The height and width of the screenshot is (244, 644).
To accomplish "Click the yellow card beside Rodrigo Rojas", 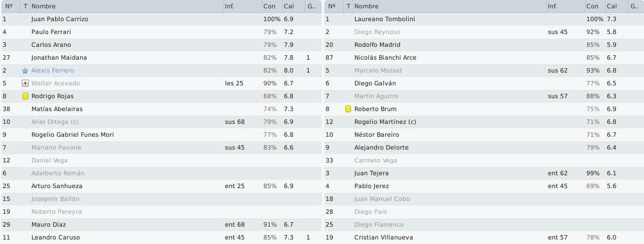I will click(25, 96).
